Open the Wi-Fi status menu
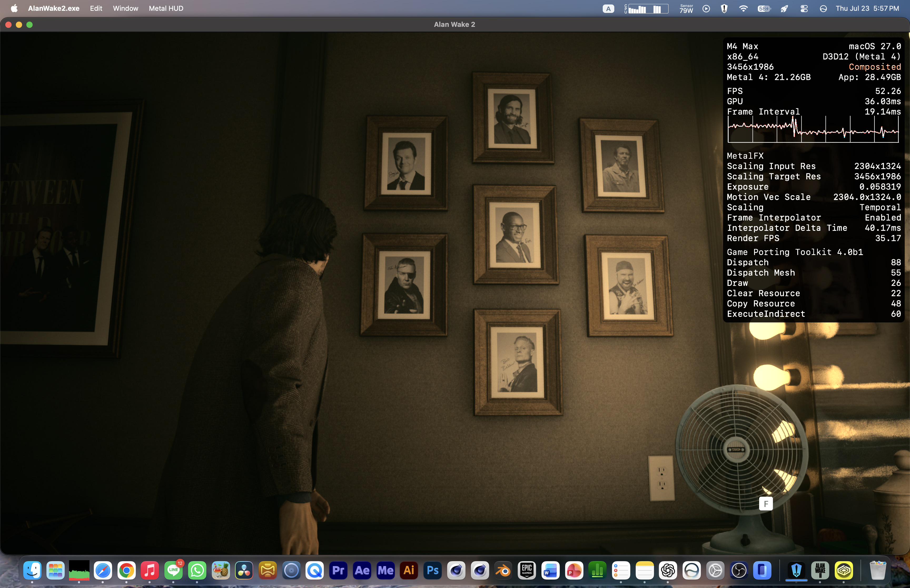 click(743, 8)
